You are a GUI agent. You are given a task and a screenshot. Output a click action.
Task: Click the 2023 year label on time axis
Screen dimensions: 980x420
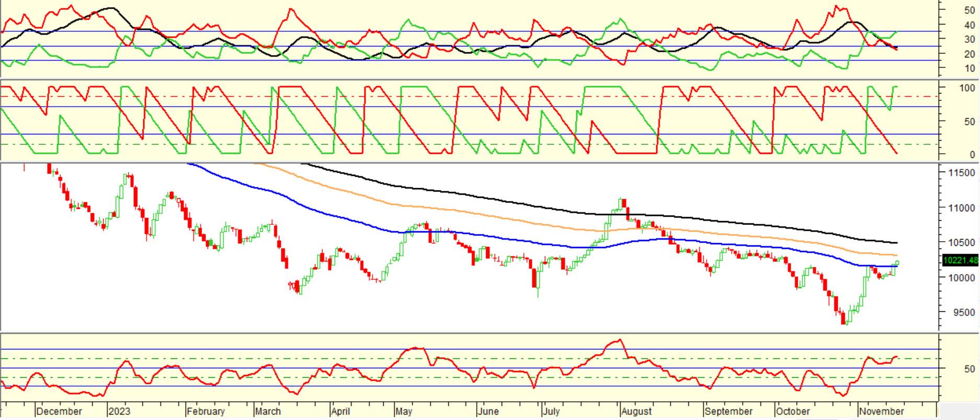point(119,411)
